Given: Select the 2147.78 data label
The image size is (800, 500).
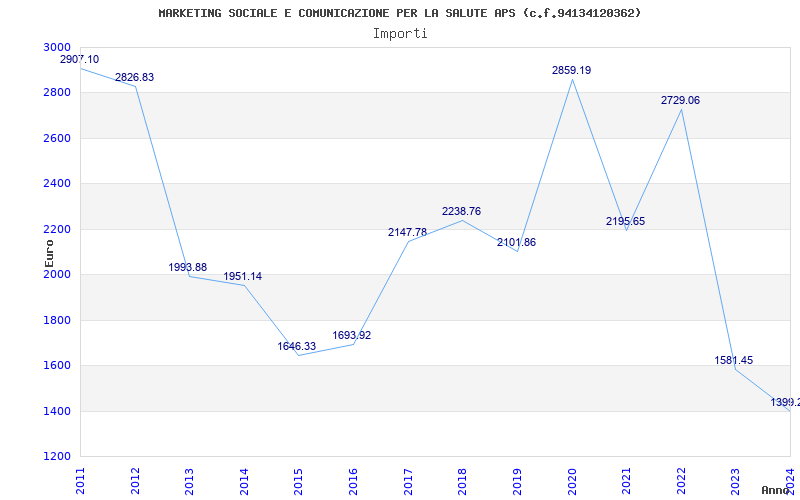Looking at the screenshot, I should coord(407,233).
